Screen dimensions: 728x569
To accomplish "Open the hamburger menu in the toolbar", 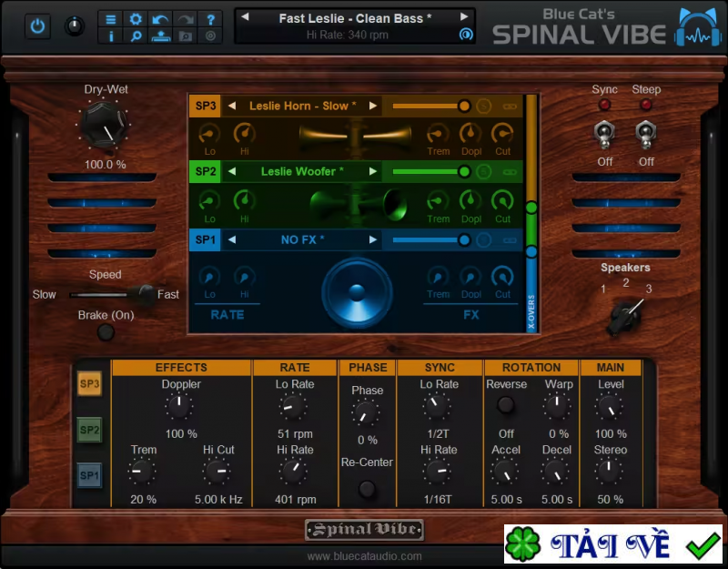I will coord(111,19).
